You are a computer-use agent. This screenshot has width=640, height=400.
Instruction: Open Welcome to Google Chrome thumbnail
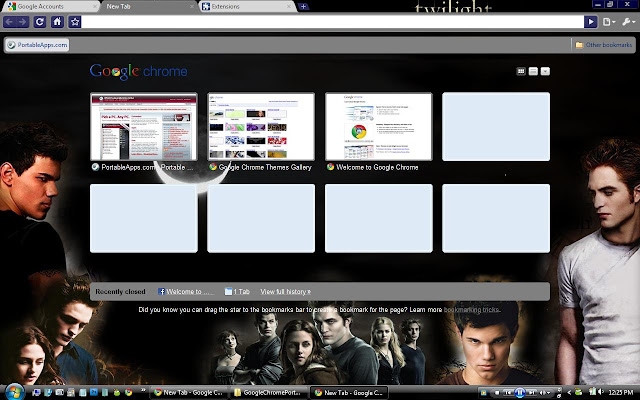pyautogui.click(x=379, y=127)
